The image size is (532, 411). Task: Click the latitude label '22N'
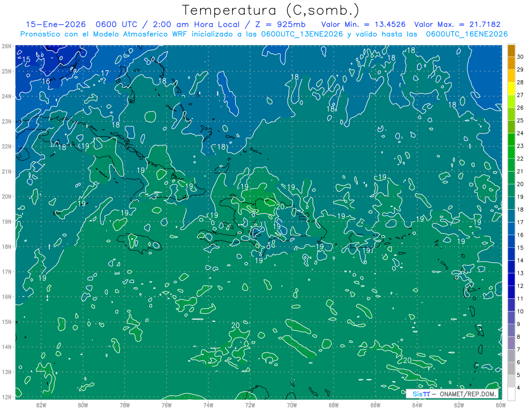7,146
